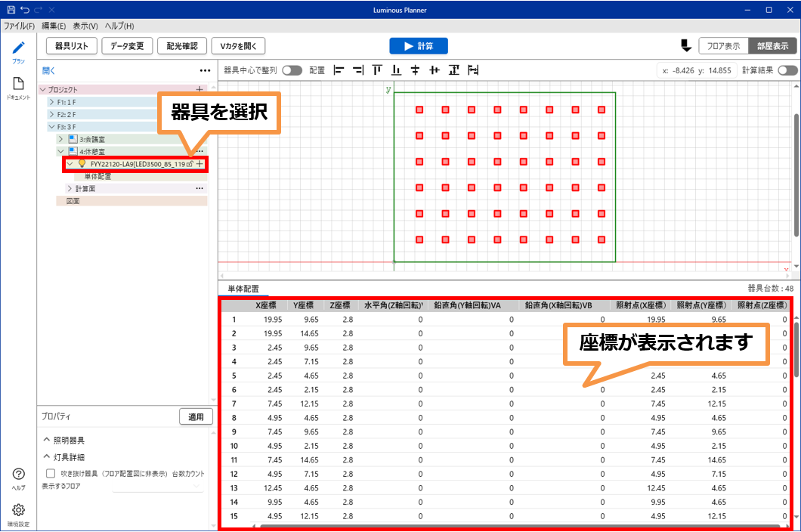Open the 表示(V) menu

tap(85, 26)
